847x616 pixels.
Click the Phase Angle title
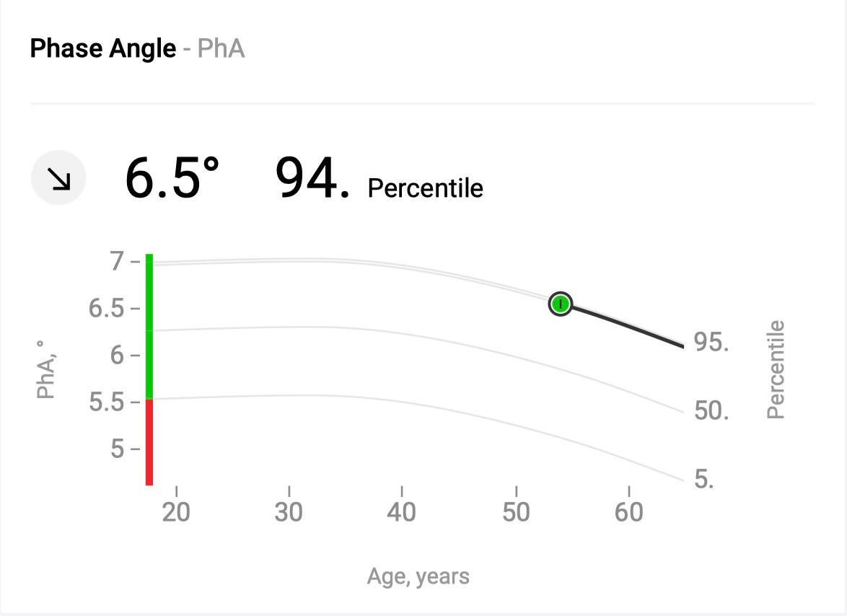103,49
